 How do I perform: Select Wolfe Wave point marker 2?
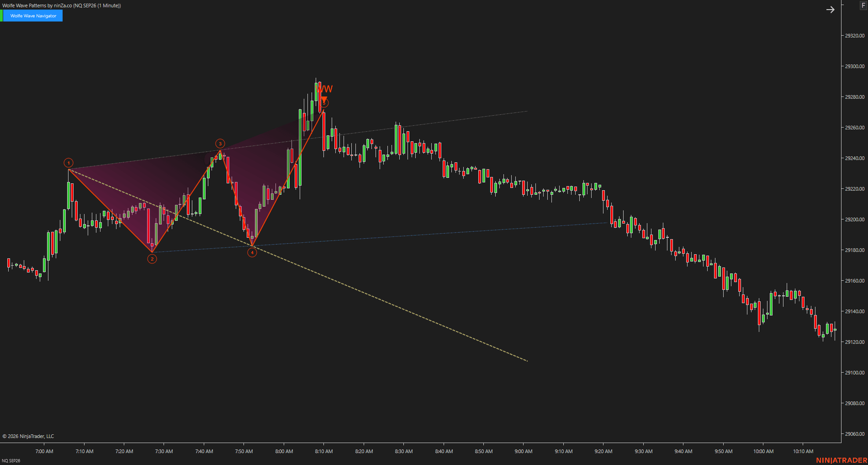point(152,259)
